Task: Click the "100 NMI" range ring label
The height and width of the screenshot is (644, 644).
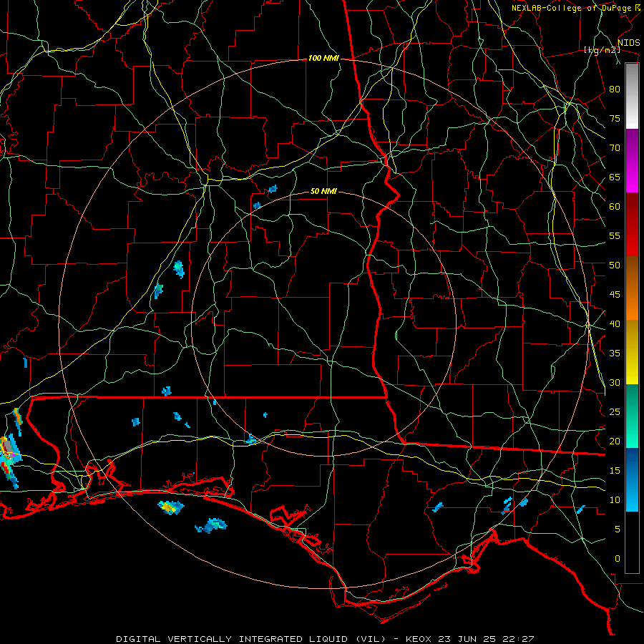Action: (x=323, y=59)
